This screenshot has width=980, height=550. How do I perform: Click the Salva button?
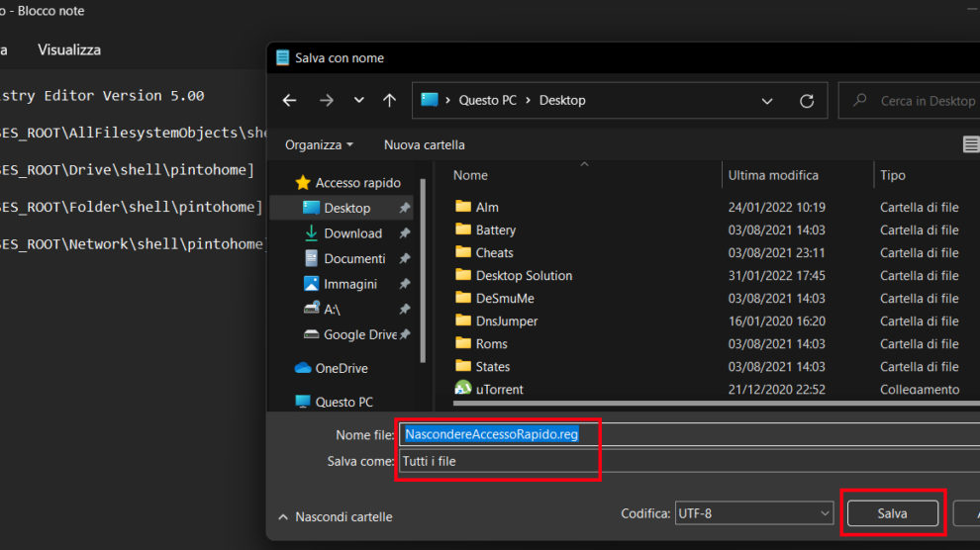[892, 513]
